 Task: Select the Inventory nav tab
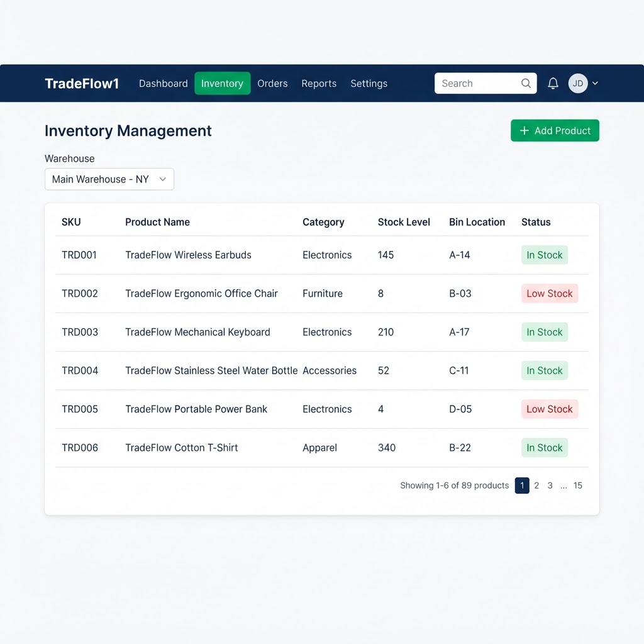pos(222,84)
